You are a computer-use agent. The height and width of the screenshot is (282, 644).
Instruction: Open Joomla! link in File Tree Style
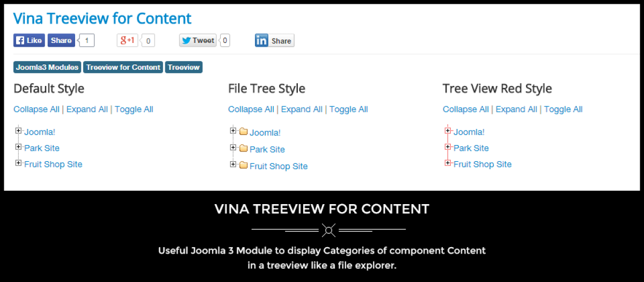[265, 133]
